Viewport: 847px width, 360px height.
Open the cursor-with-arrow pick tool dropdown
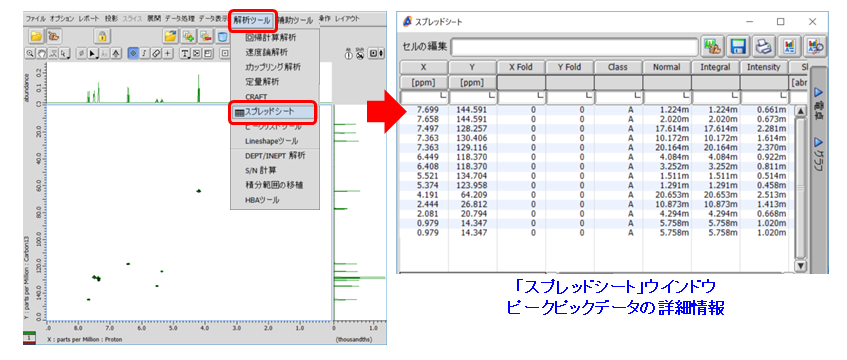pyautogui.click(x=65, y=53)
